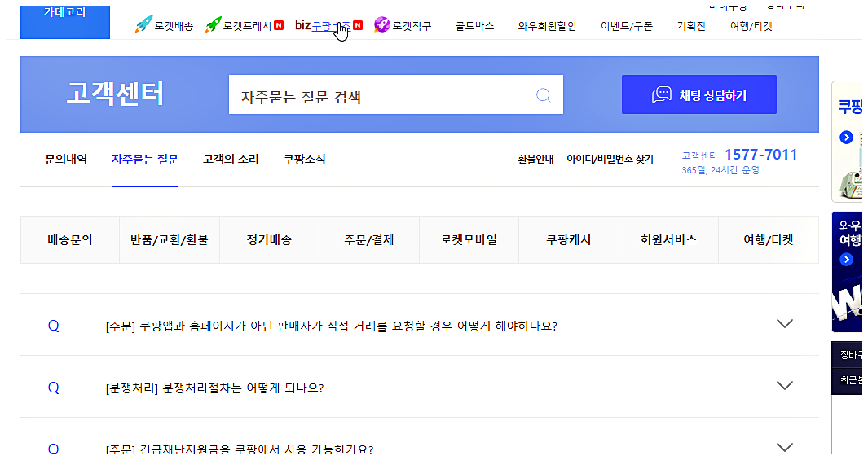Select the 회원서비스 FAQ category
The image size is (868, 460).
click(x=668, y=240)
